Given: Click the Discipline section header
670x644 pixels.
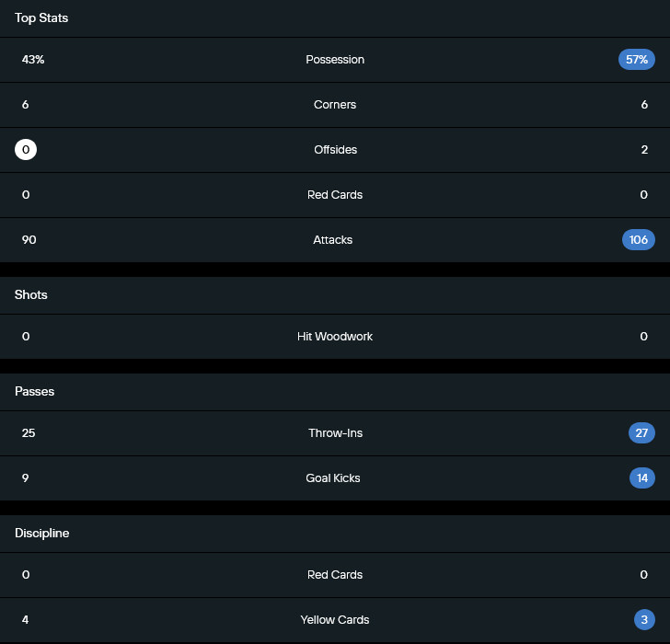Looking at the screenshot, I should pyautogui.click(x=41, y=534).
